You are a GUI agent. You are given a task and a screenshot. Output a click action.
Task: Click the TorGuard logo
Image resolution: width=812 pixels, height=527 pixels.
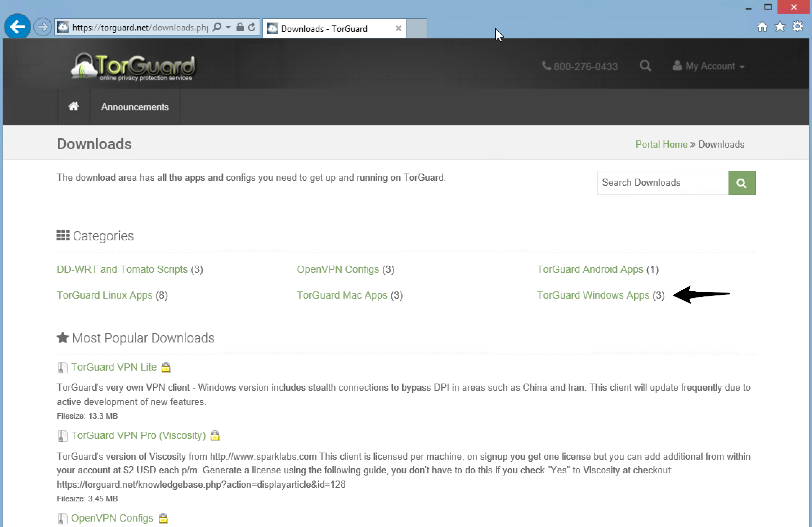[133, 67]
